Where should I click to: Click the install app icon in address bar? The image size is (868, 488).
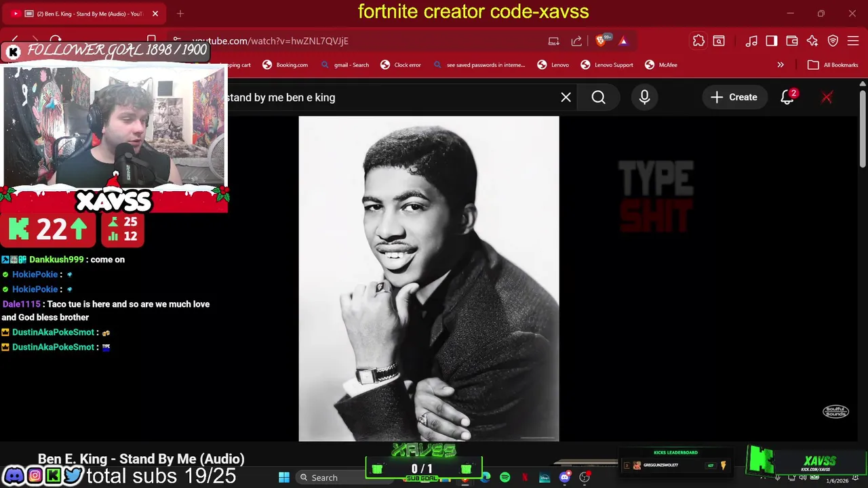pos(554,41)
